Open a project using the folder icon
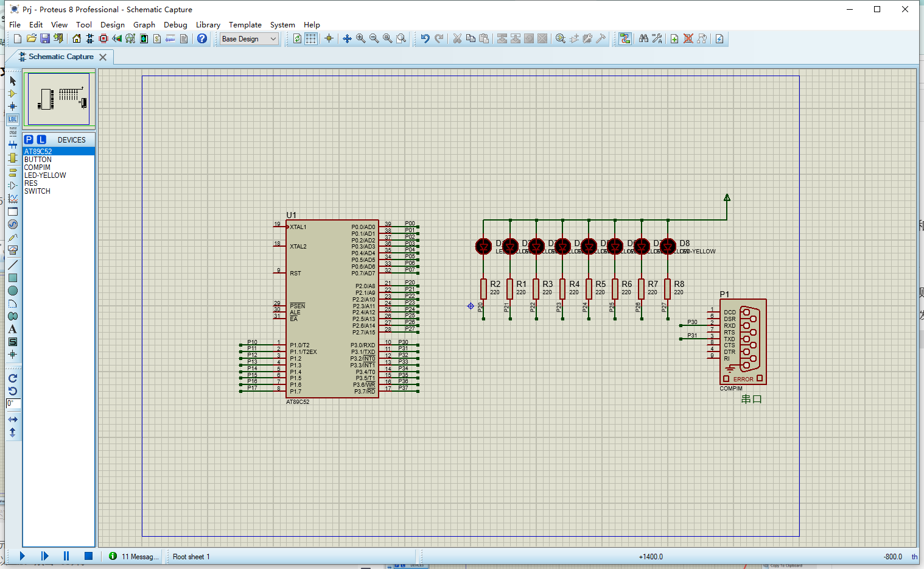Viewport: 924px width, 569px height. click(31, 38)
